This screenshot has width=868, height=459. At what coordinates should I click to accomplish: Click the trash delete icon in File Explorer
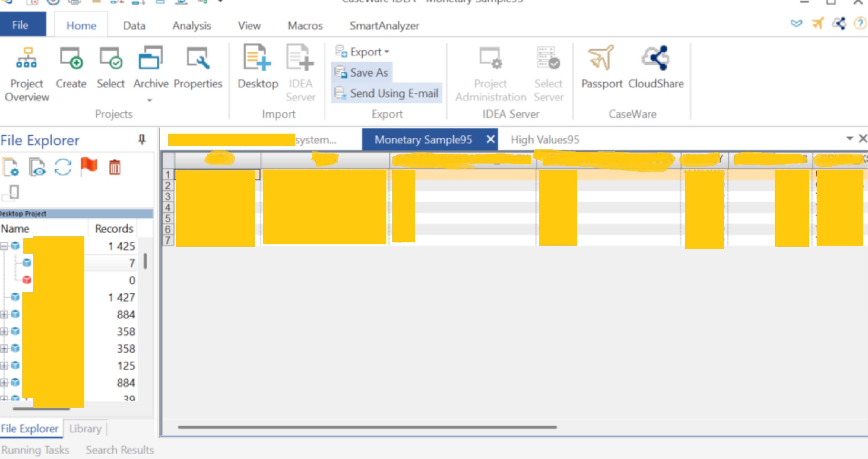tap(115, 167)
